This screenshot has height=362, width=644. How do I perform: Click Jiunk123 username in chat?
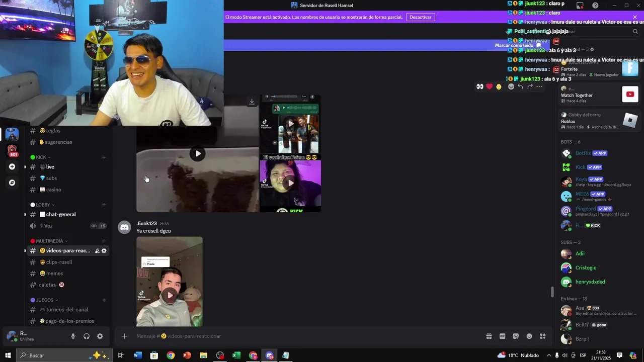pos(146,223)
